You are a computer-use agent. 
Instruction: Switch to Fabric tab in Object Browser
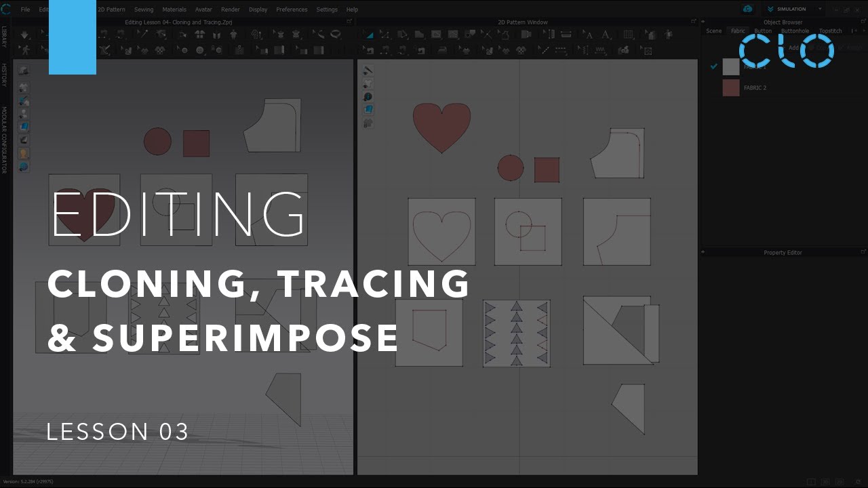[x=738, y=30]
